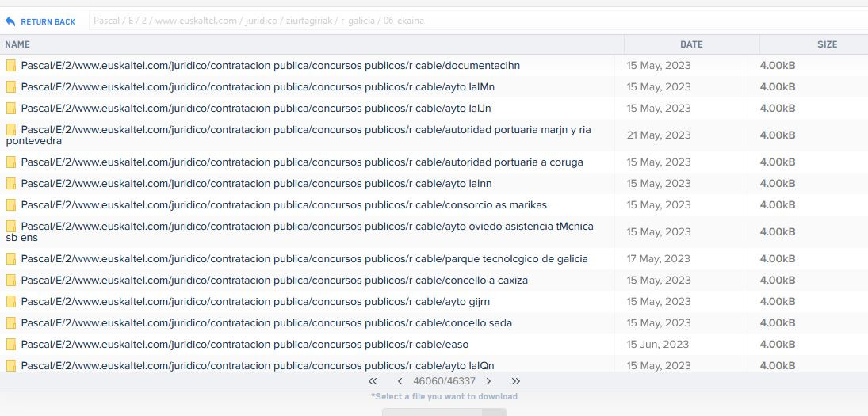Click the 15 Jun, 2023 date cell
Viewport: 868px width, 416px height.
(658, 345)
